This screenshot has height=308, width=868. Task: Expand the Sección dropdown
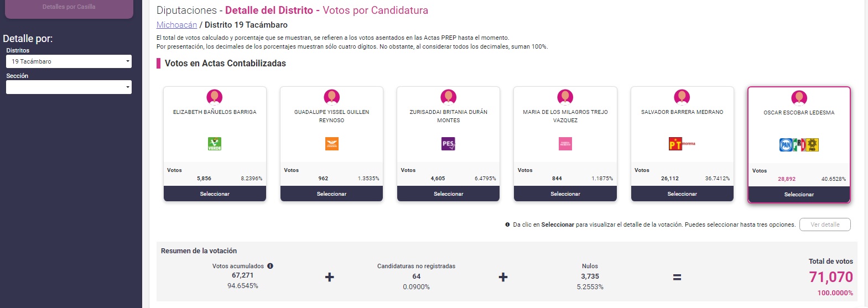coord(69,87)
